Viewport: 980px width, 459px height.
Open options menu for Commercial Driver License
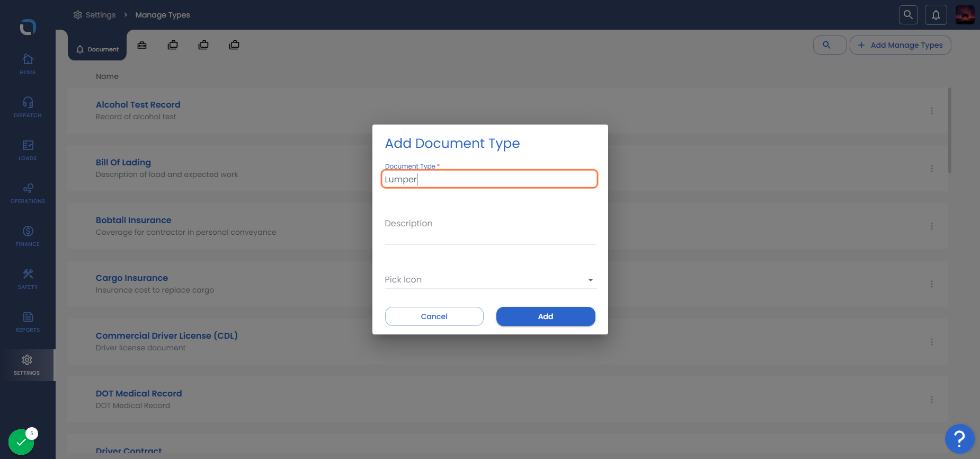pos(931,342)
